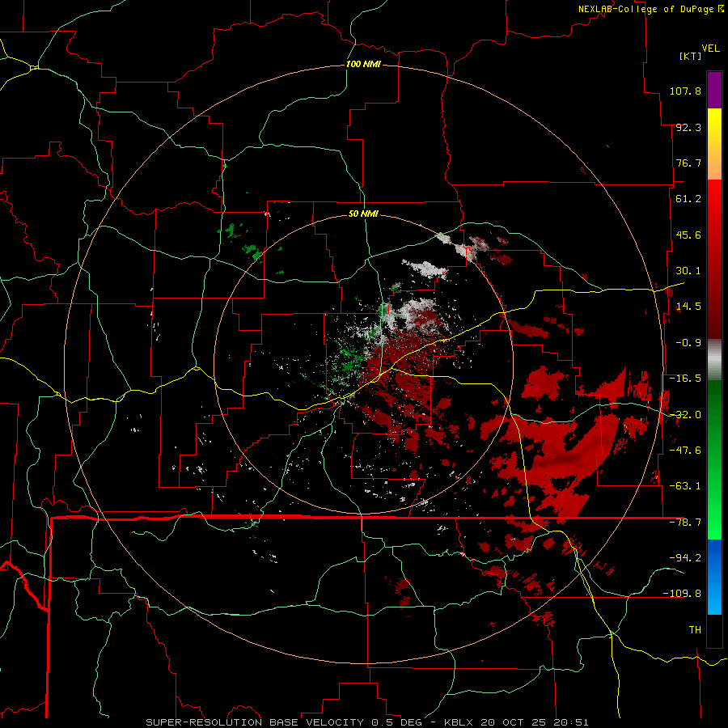Image resolution: width=728 pixels, height=728 pixels.
Task: Click the 107.8 legend value
Action: coord(685,91)
